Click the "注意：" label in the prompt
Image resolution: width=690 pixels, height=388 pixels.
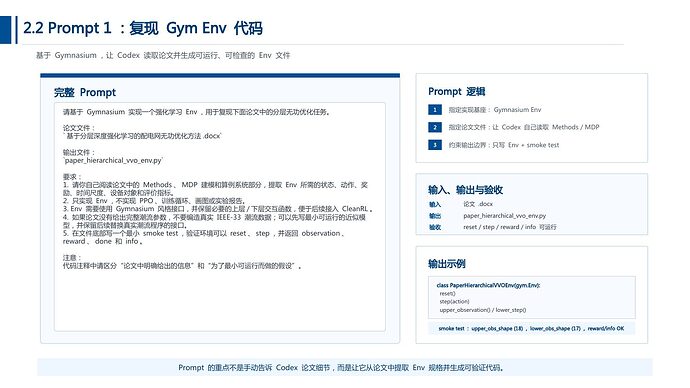(x=72, y=258)
